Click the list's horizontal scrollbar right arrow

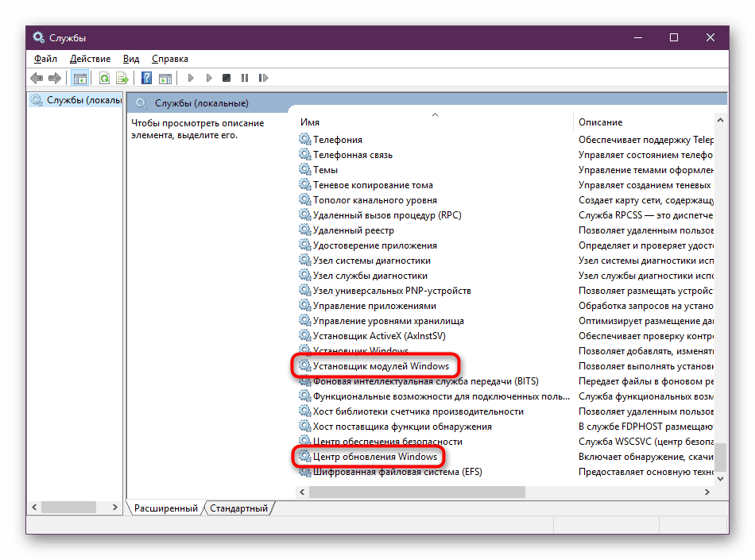point(707,492)
